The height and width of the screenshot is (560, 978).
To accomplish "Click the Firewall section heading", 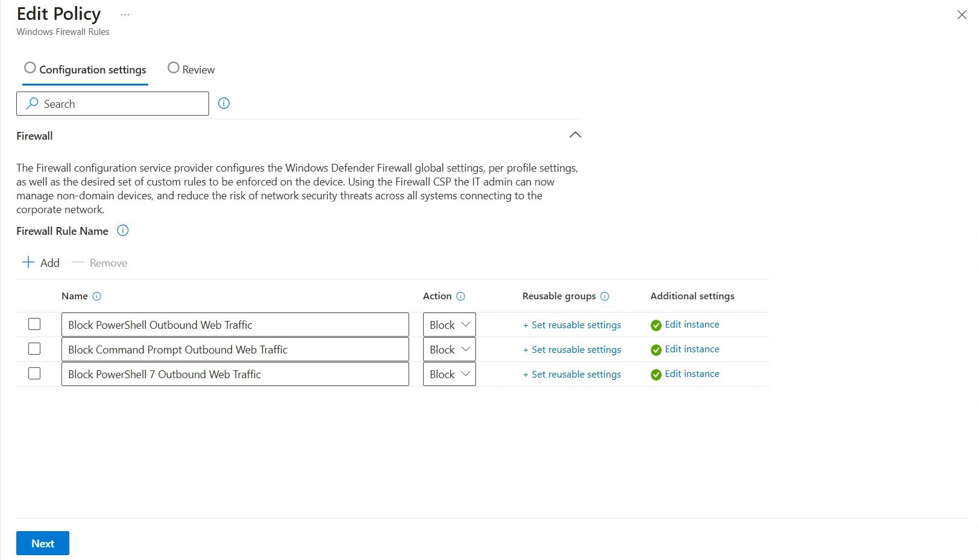I will coord(34,136).
